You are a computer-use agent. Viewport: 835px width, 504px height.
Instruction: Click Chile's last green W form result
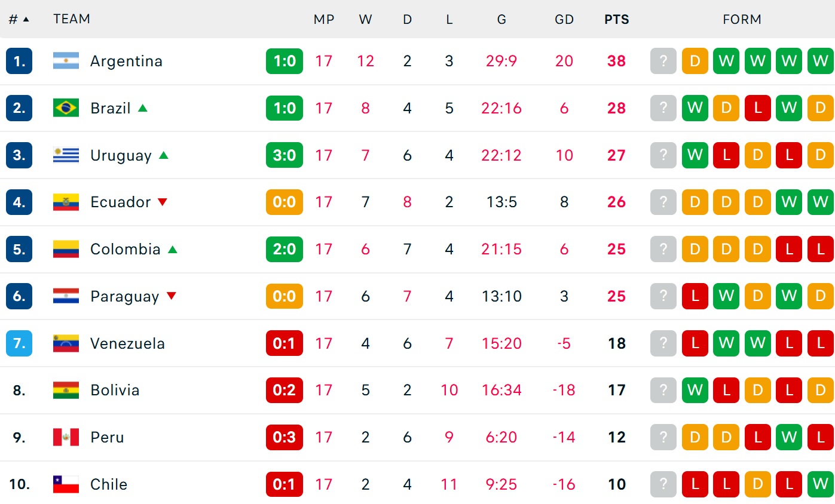tap(820, 484)
